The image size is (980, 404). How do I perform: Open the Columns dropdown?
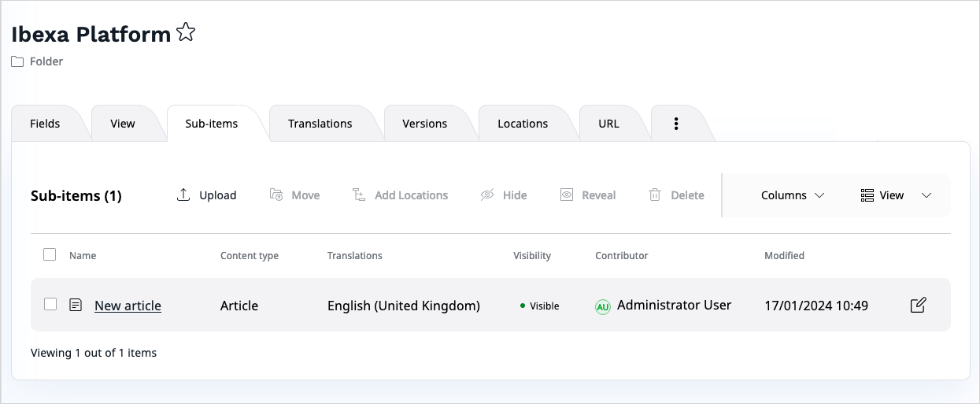point(793,195)
